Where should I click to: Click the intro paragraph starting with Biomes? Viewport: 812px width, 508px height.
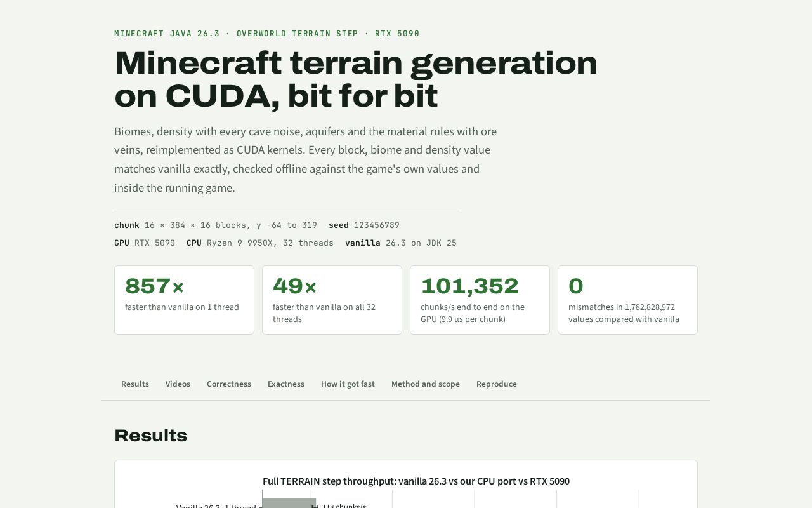coord(306,159)
